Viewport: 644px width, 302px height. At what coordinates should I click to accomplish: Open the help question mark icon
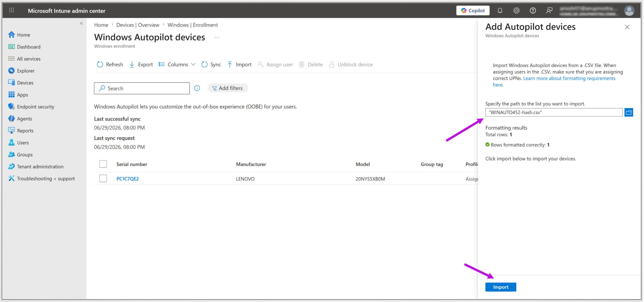[533, 10]
